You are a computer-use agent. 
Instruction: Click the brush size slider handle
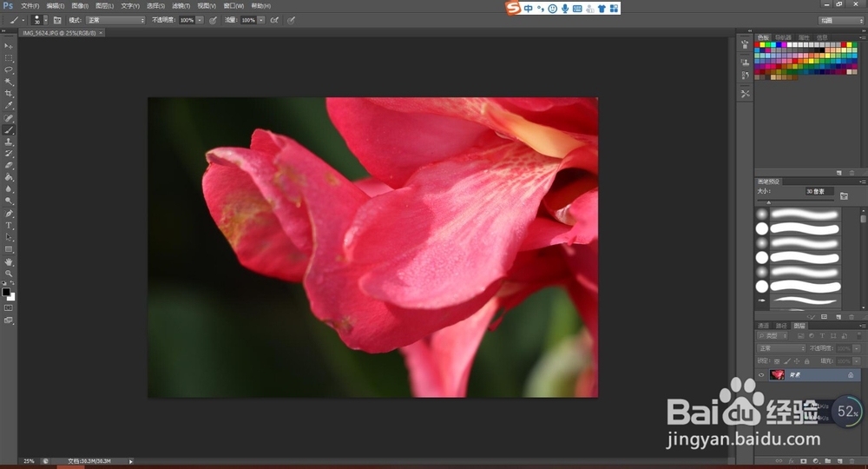(768, 202)
